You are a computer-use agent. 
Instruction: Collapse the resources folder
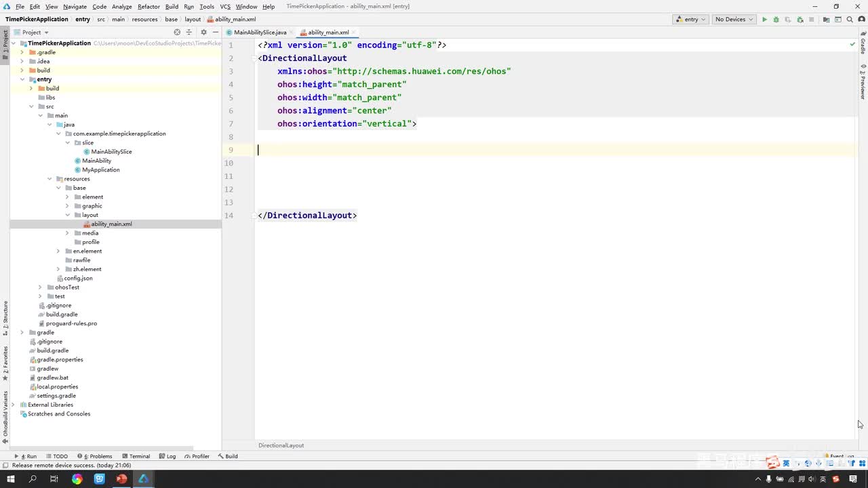click(50, 179)
